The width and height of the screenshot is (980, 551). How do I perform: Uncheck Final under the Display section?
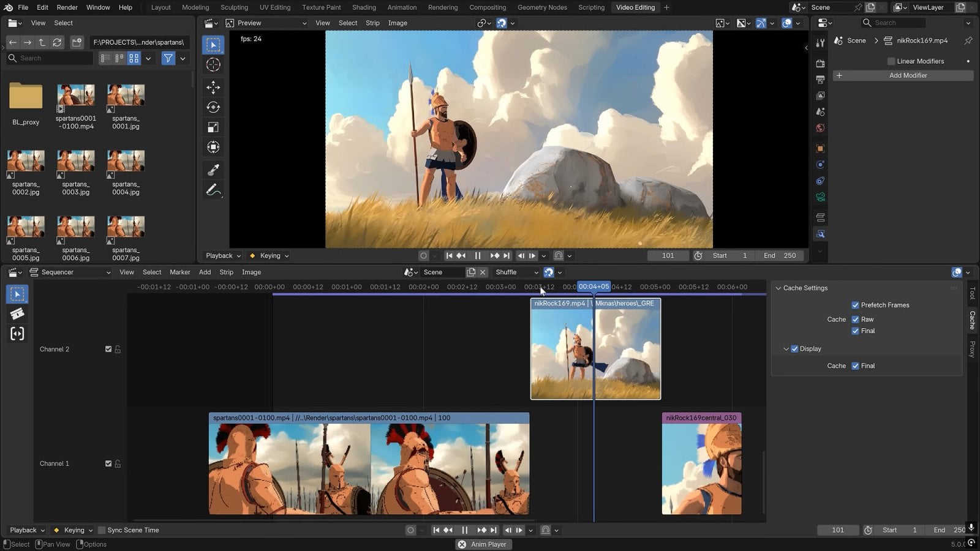[x=855, y=366]
